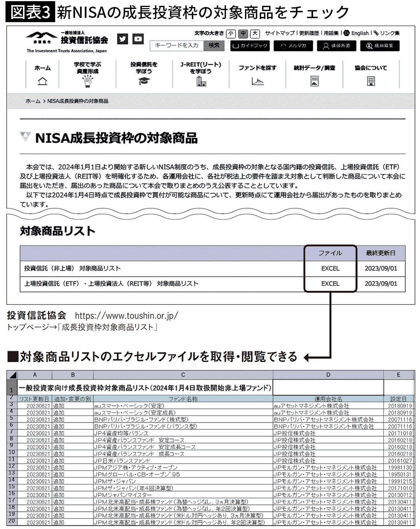
Task: Download EXCEL for 上場投資信託(ETF) list
Action: (x=330, y=284)
